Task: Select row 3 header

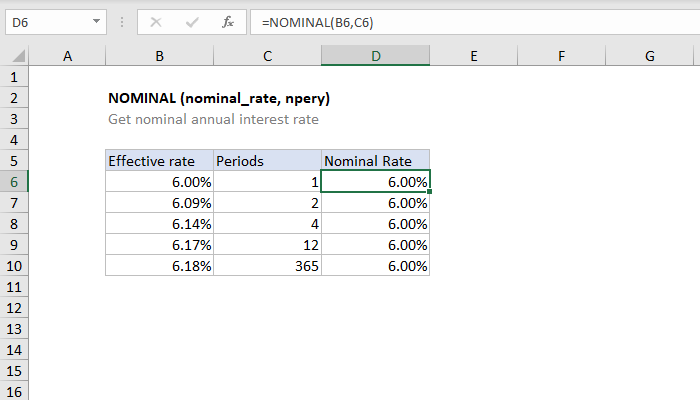Action: pos(14,119)
